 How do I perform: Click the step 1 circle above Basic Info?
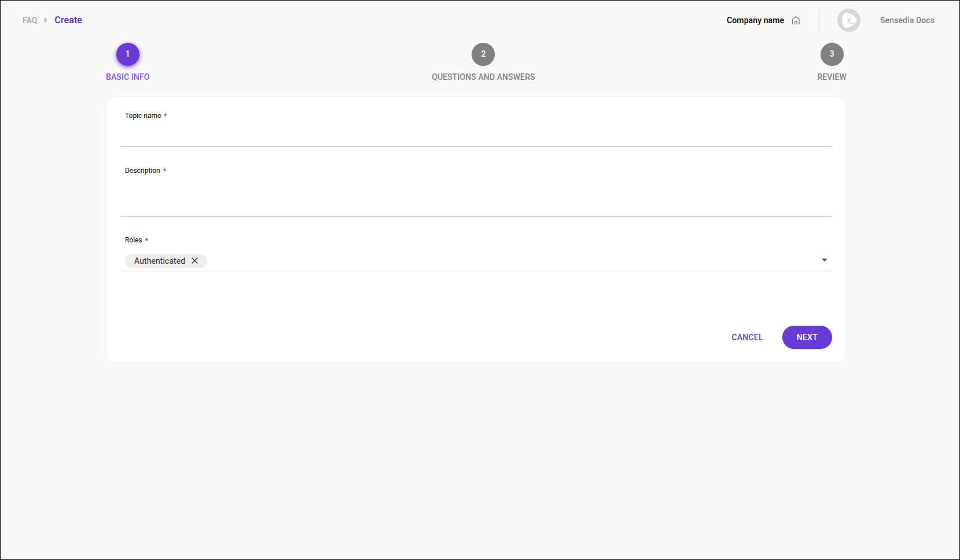click(x=127, y=54)
